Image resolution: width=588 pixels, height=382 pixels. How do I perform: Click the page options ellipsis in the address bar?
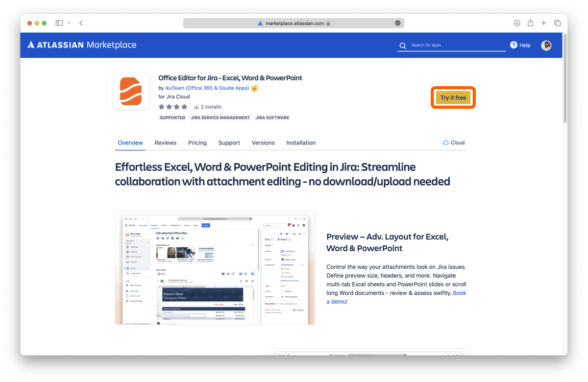tap(398, 23)
